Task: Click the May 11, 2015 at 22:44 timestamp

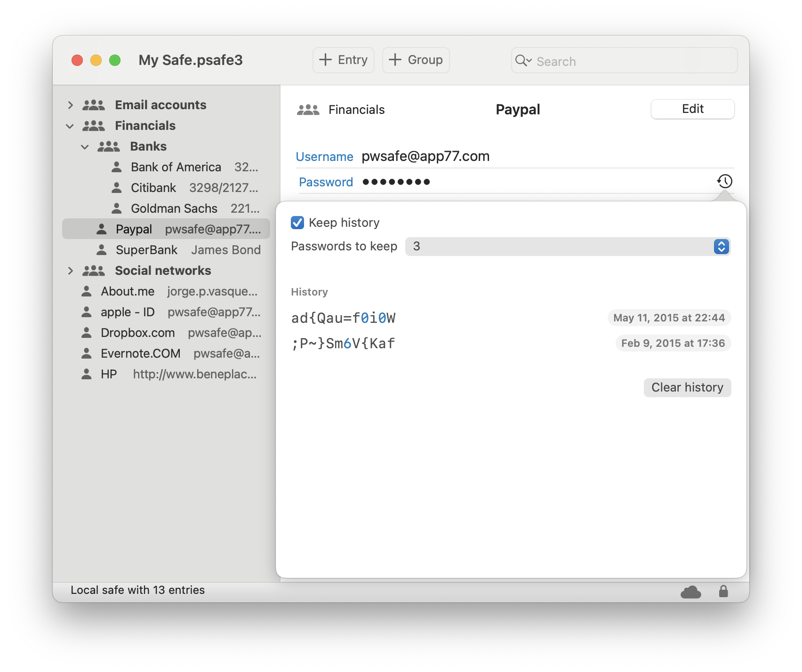Action: click(669, 318)
